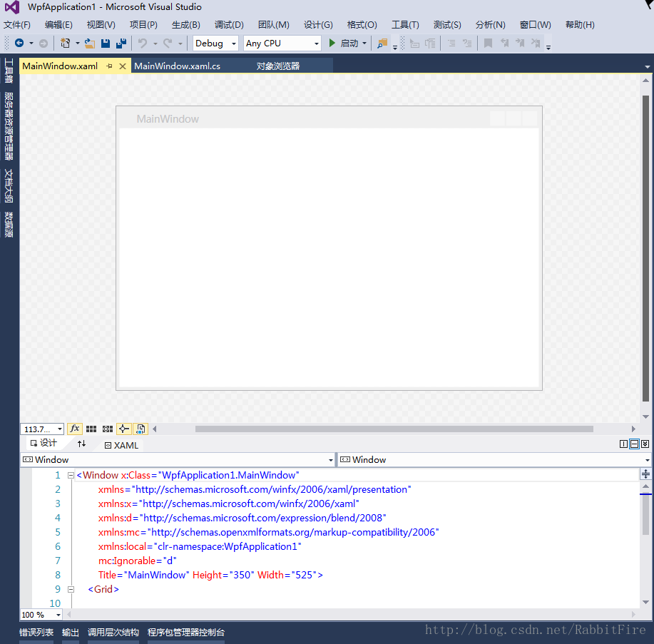Image resolution: width=654 pixels, height=644 pixels.
Task: Click the Redo arrow icon
Action: tap(168, 43)
